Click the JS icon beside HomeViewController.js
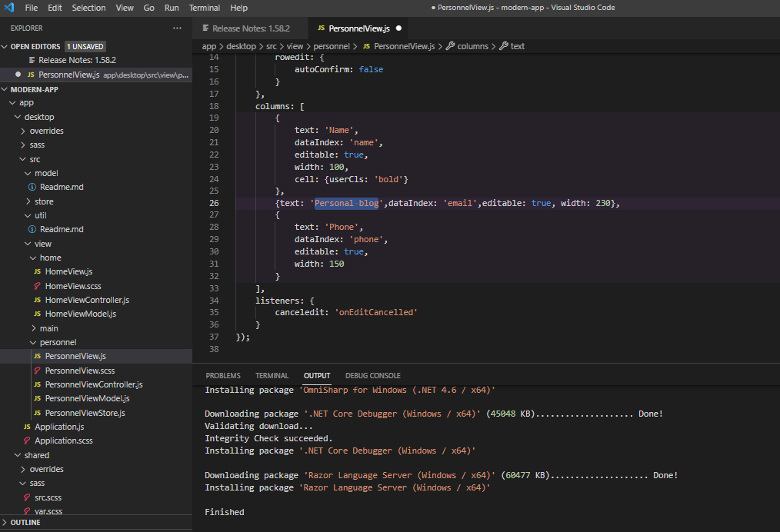Image resolution: width=780 pixels, height=532 pixels. coord(37,300)
